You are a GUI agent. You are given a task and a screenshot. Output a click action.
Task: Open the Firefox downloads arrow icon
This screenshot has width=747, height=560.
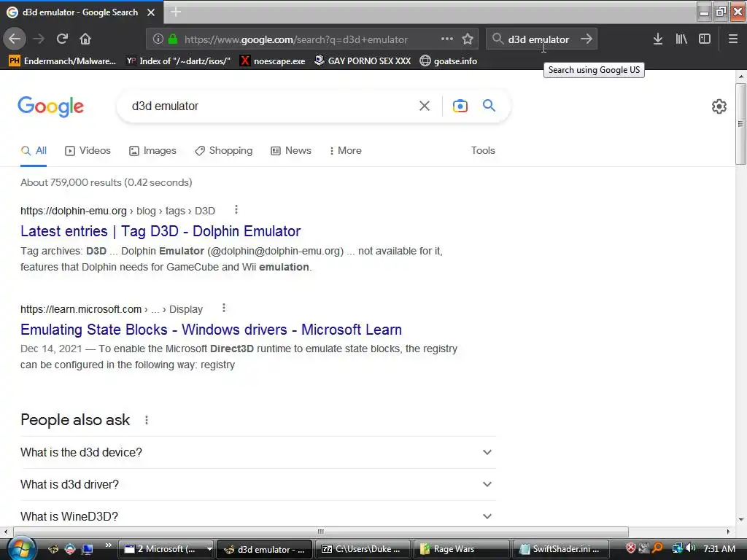click(x=658, y=39)
